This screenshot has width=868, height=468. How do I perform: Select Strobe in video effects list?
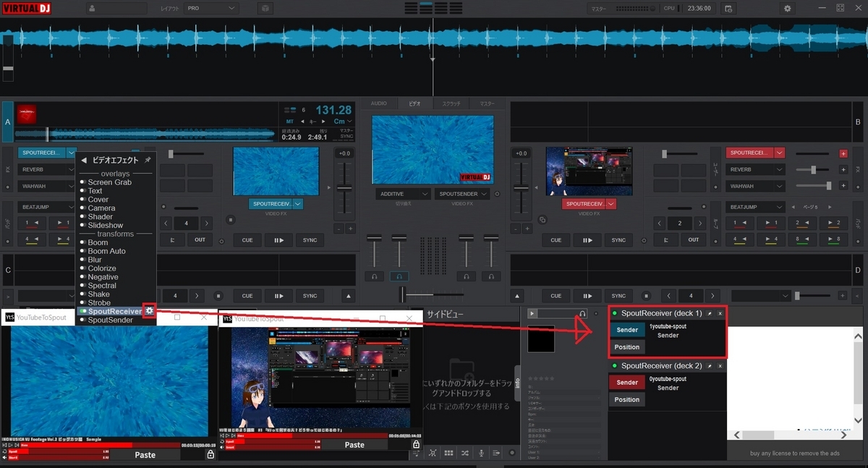[99, 303]
